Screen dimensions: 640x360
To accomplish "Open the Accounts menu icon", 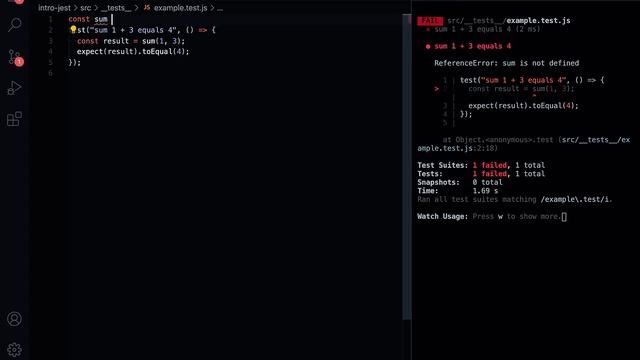I will click(x=14, y=319).
